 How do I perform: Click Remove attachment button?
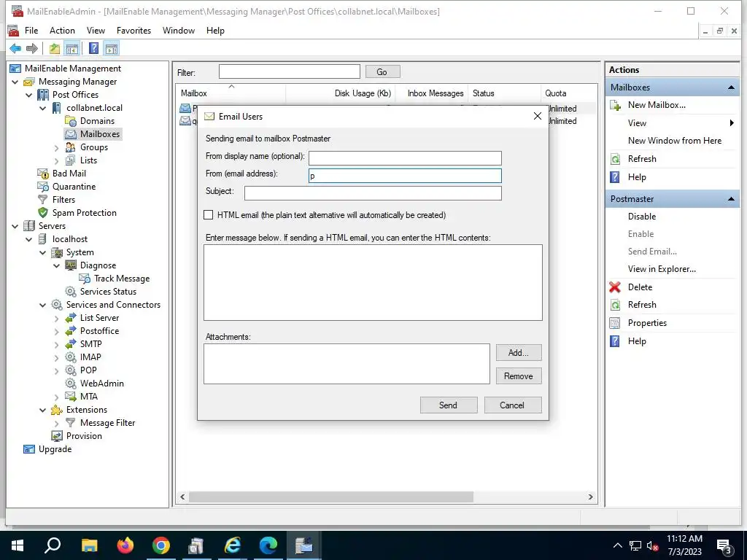(519, 376)
